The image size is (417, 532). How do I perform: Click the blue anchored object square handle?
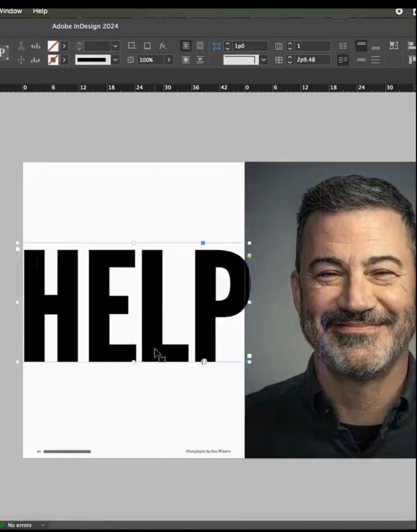(x=203, y=243)
